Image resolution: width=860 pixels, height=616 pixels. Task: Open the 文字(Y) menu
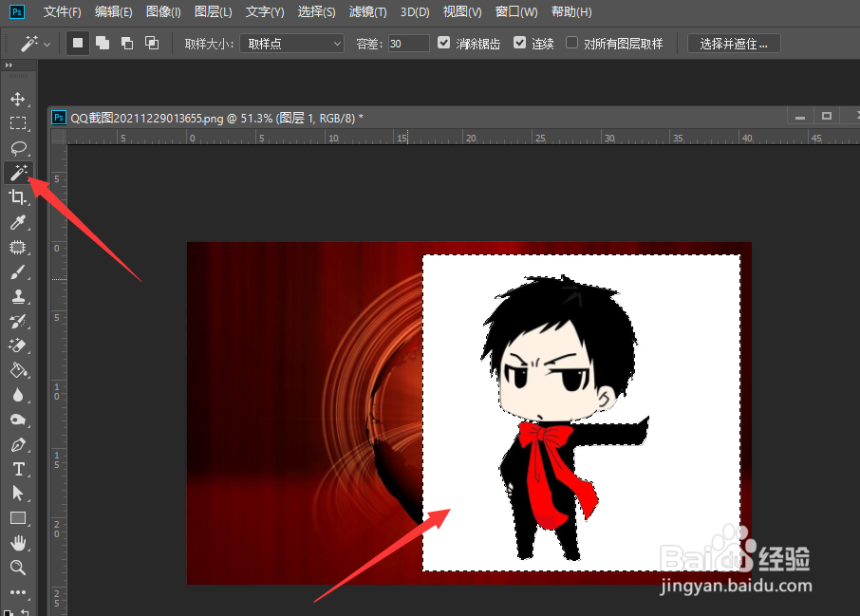265,11
